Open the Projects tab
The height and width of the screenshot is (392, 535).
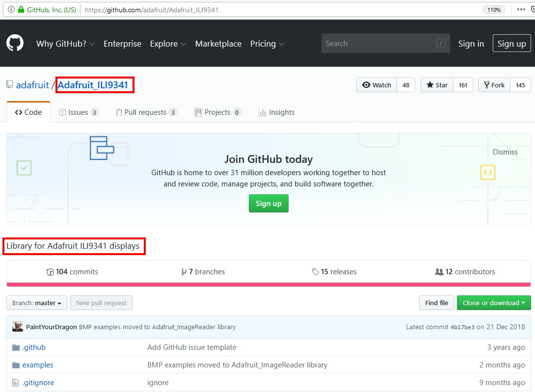click(x=218, y=112)
